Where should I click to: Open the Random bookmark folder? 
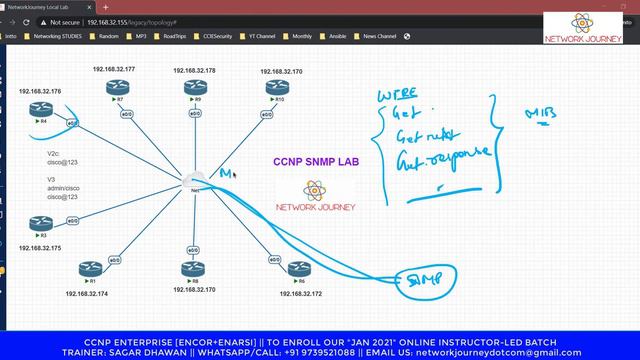(x=104, y=36)
